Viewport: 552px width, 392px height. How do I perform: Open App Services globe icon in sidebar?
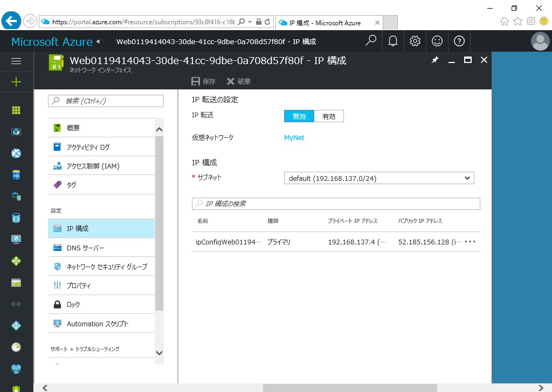16,153
